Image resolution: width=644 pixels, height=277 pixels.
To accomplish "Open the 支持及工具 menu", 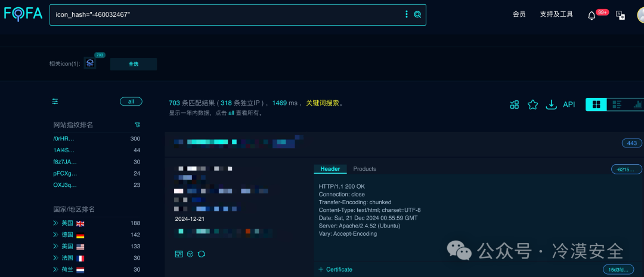I will [556, 14].
